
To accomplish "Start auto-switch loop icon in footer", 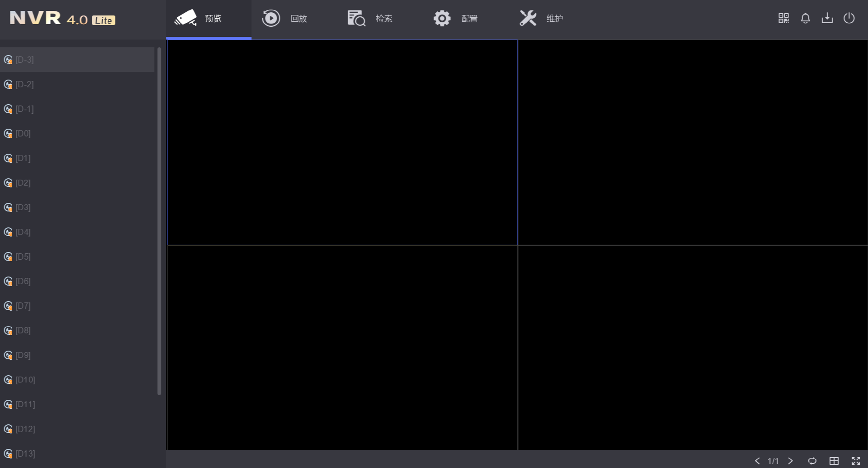I will 812,461.
